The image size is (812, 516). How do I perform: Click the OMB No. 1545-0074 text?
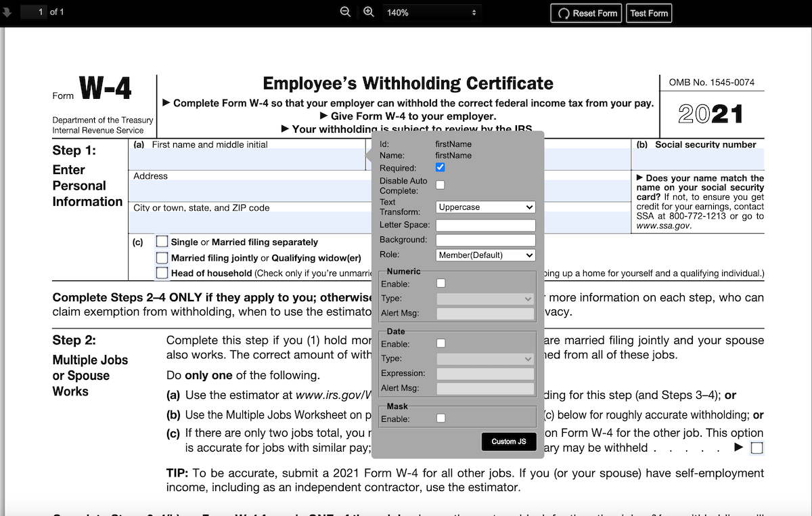pyautogui.click(x=712, y=83)
